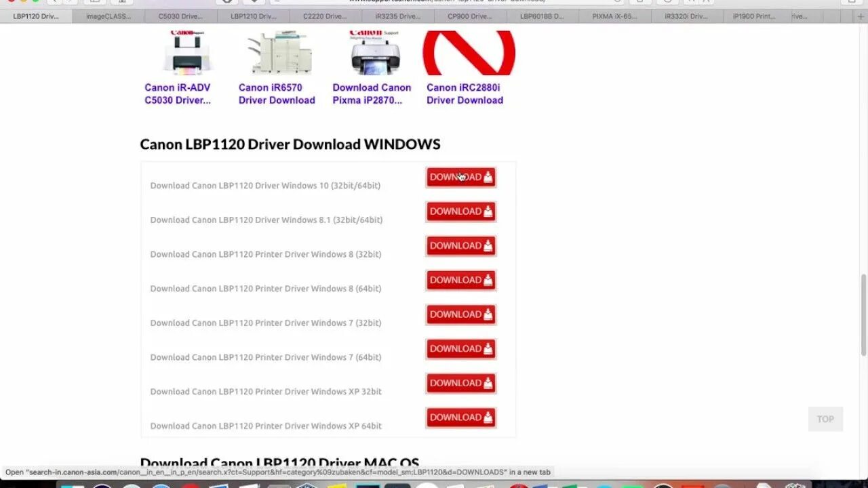Click the 'Printer Driver Windows 8 (32bit)' text
The width and height of the screenshot is (868, 488).
tap(318, 254)
